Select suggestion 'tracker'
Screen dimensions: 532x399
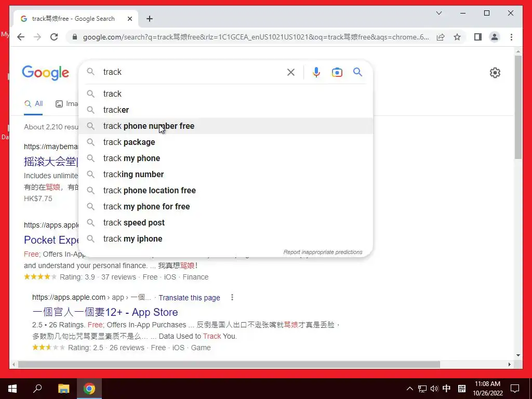(x=225, y=110)
